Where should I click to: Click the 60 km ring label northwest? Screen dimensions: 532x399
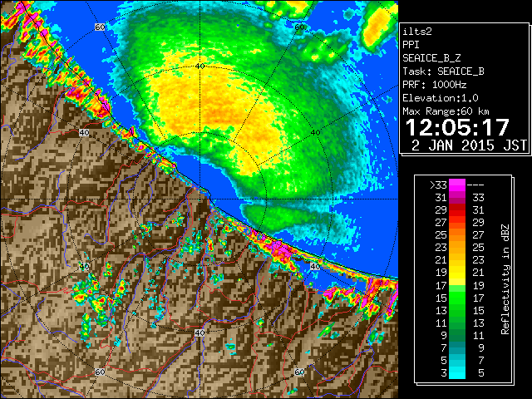point(100,27)
